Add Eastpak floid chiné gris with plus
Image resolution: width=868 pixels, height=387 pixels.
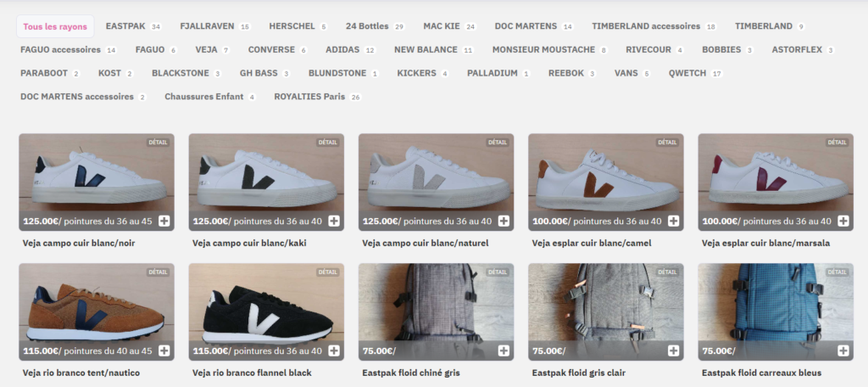pos(504,351)
